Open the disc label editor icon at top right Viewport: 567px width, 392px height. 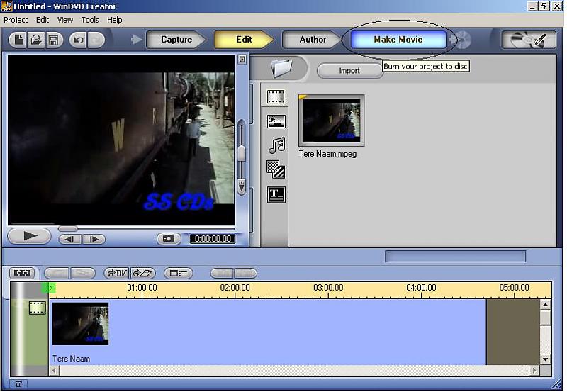click(528, 40)
